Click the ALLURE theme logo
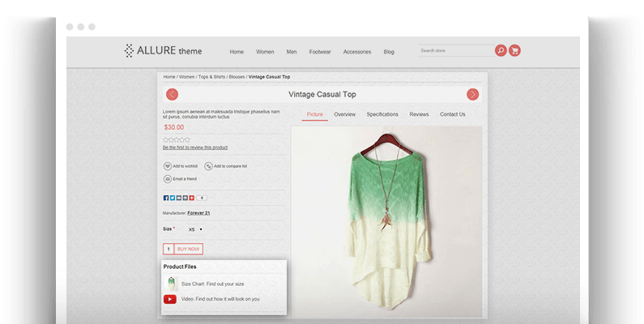Viewport: 644px width, 324px height. 163,51
